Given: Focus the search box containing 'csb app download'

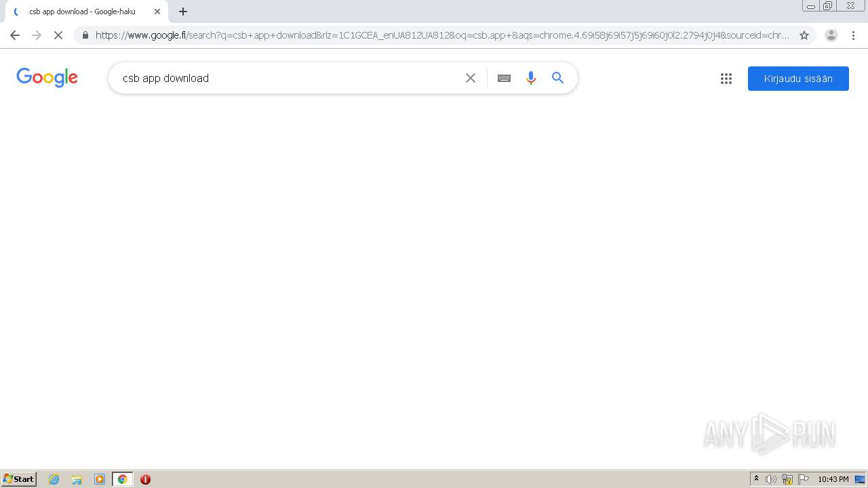Looking at the screenshot, I should [288, 78].
